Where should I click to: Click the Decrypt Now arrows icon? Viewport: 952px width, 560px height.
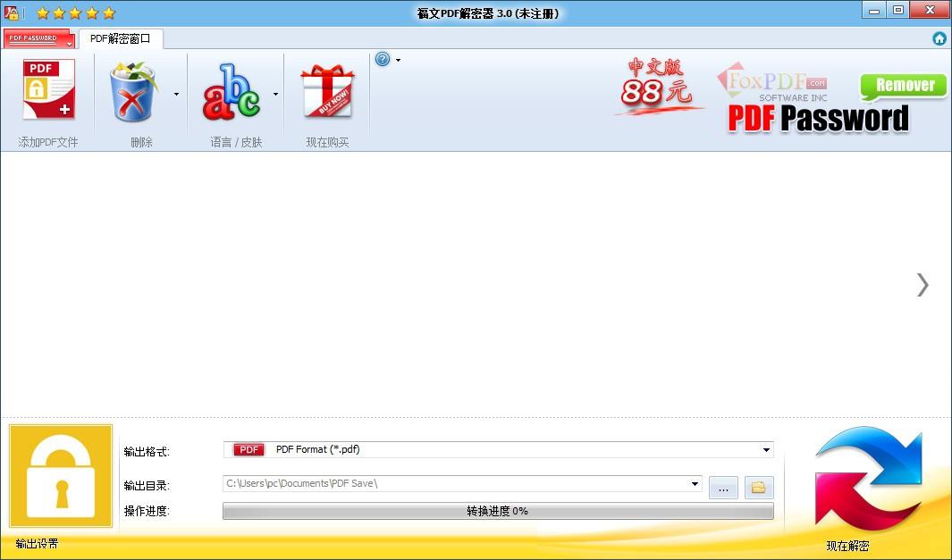coord(870,480)
